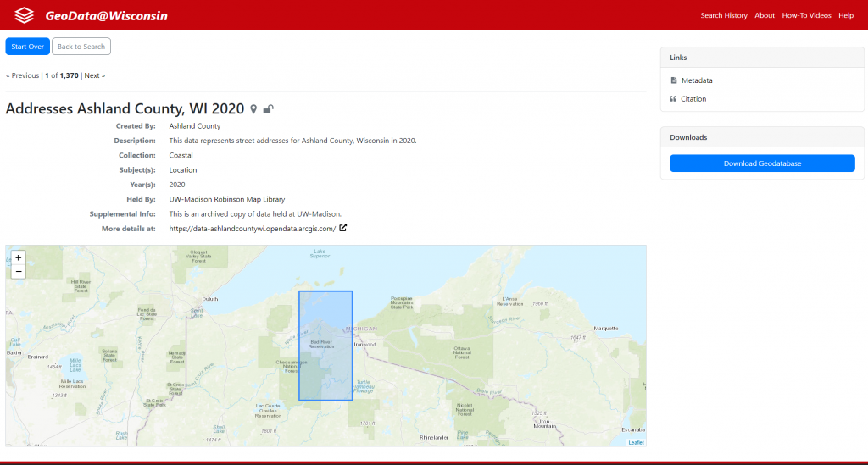
Task: Click the Brainerd label on map
Action: click(37, 357)
